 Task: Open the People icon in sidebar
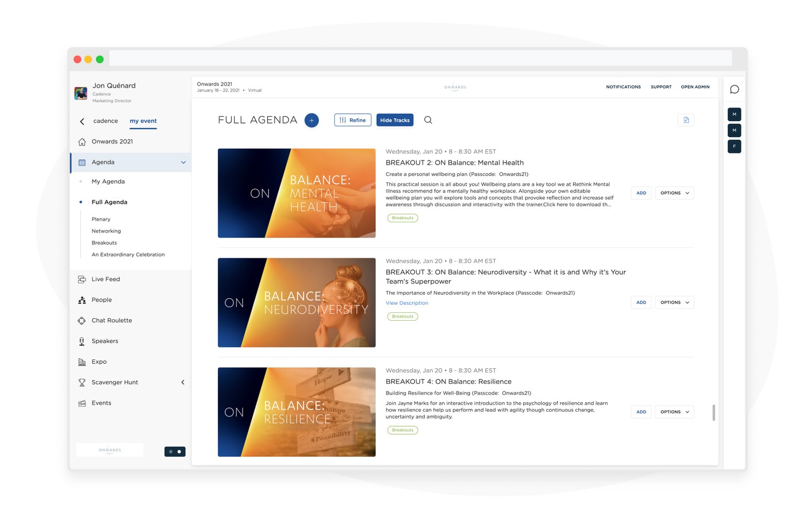(82, 300)
